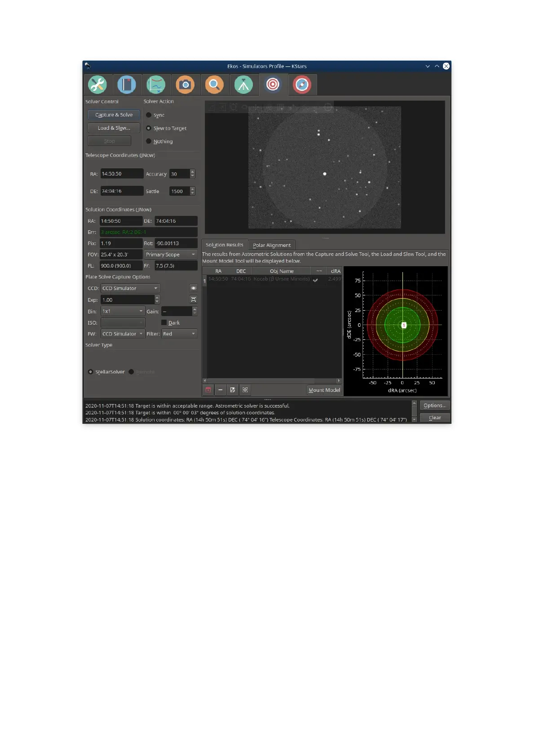
Task: Click the log panel vertical scrollbar
Action: coord(414,411)
